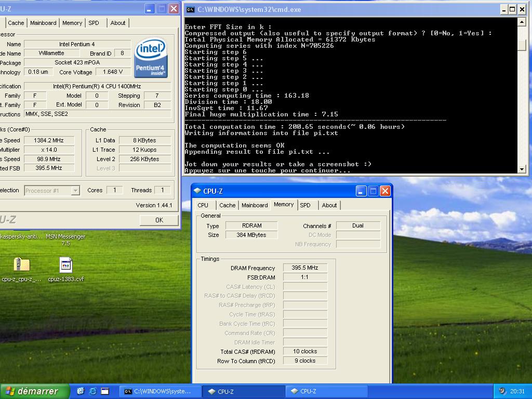
Task: Click the cmd scrollbar thumb
Action: pyautogui.click(x=522, y=46)
